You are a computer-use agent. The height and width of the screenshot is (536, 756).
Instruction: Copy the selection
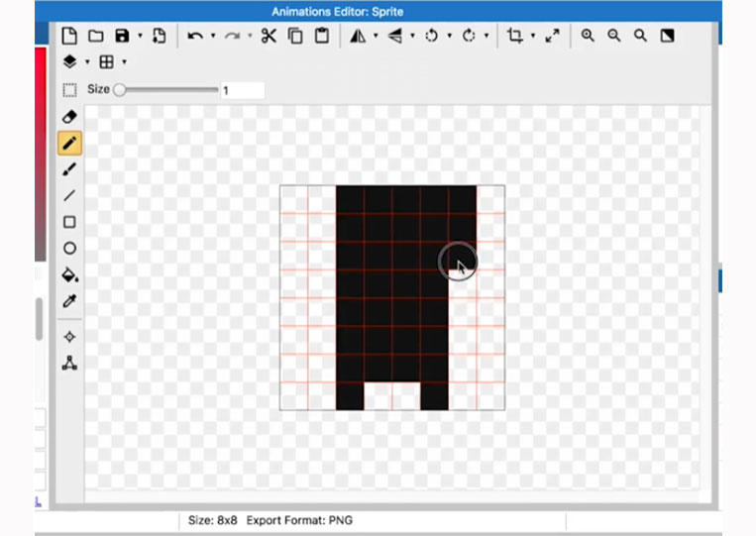tap(295, 36)
